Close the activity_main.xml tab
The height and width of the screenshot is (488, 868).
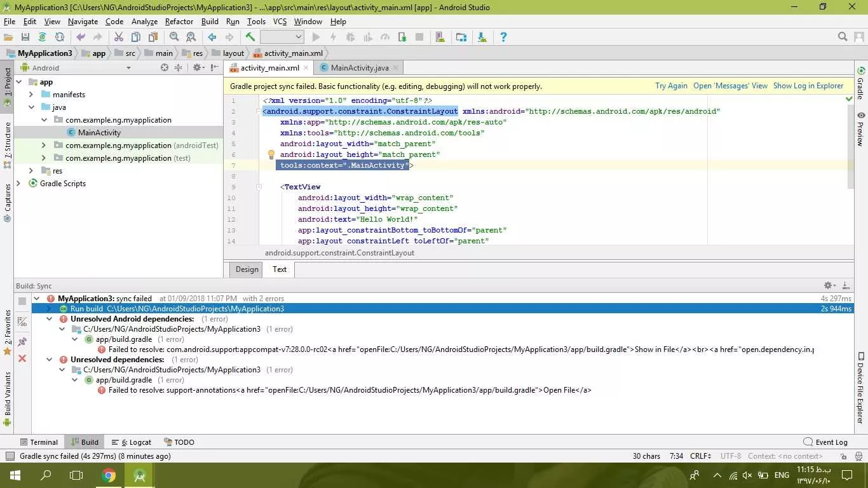tap(306, 68)
